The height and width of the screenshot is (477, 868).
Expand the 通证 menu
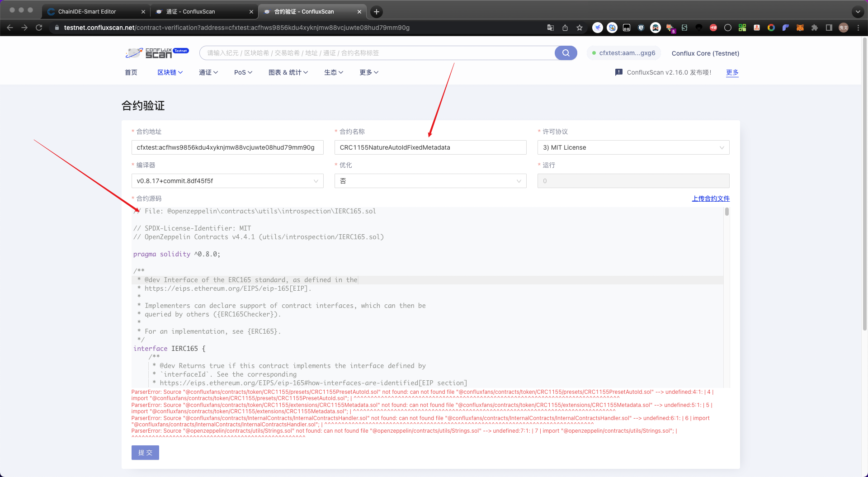point(208,72)
